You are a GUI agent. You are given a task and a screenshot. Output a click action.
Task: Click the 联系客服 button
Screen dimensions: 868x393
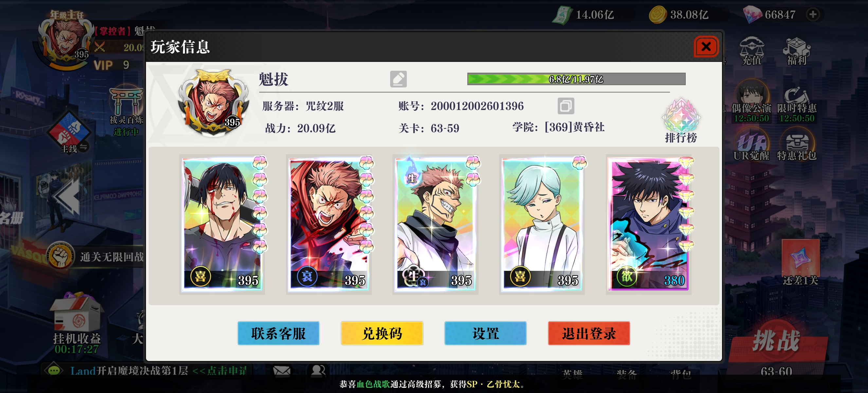278,333
